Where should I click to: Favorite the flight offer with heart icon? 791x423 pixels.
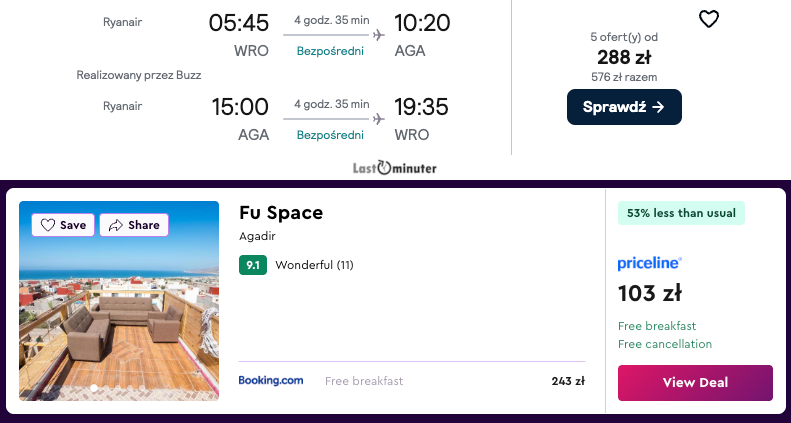click(x=708, y=19)
